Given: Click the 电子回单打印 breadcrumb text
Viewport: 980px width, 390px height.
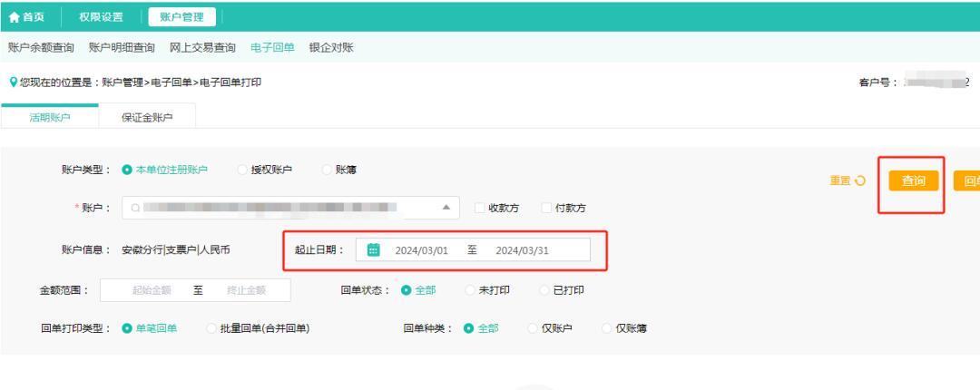Looking at the screenshot, I should [230, 82].
